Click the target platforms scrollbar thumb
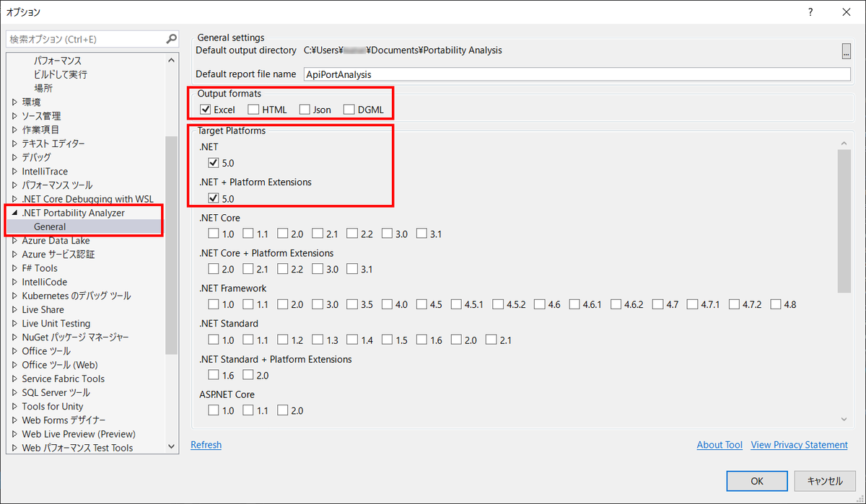Image resolution: width=866 pixels, height=504 pixels. click(844, 221)
